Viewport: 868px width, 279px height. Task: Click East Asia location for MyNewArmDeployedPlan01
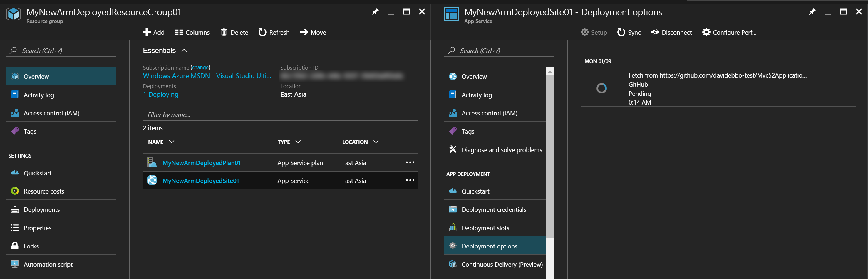(354, 163)
